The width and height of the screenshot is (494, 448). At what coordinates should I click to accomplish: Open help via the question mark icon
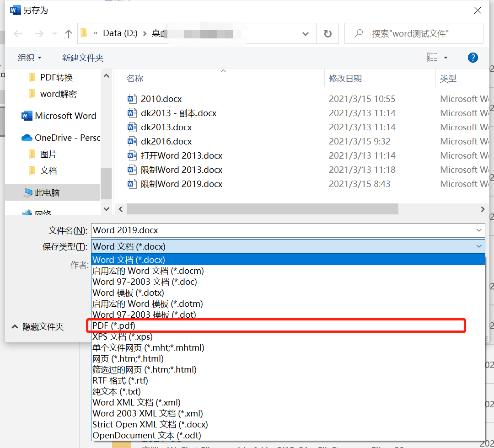pos(473,58)
